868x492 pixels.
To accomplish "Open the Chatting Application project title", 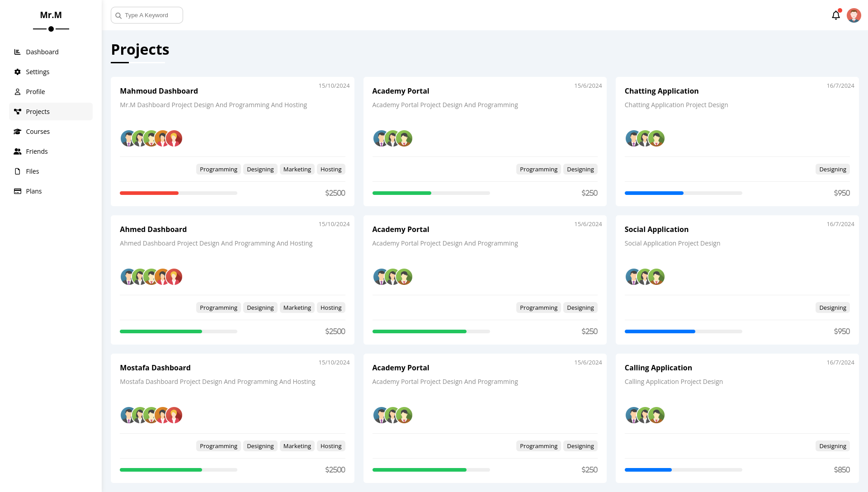I will pyautogui.click(x=661, y=91).
